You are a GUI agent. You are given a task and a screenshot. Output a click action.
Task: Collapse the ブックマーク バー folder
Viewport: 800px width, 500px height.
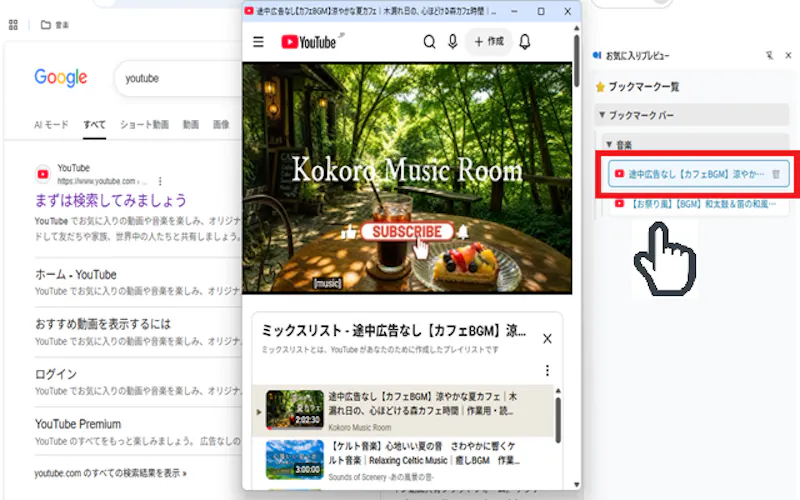(692, 115)
